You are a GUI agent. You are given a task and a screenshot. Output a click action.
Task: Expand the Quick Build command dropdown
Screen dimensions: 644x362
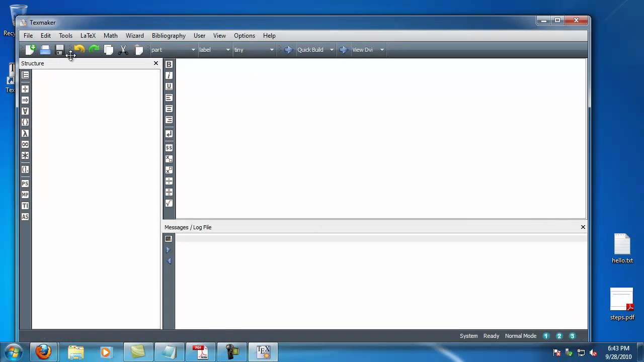332,49
